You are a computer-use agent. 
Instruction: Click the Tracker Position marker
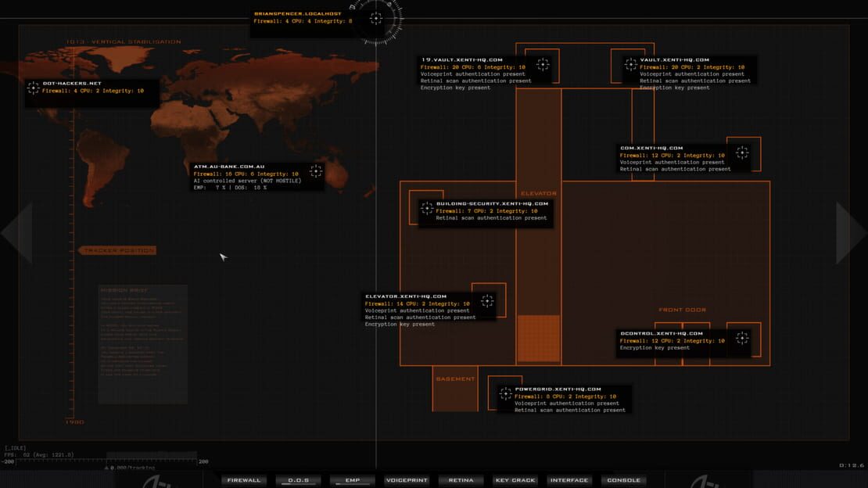(x=117, y=250)
